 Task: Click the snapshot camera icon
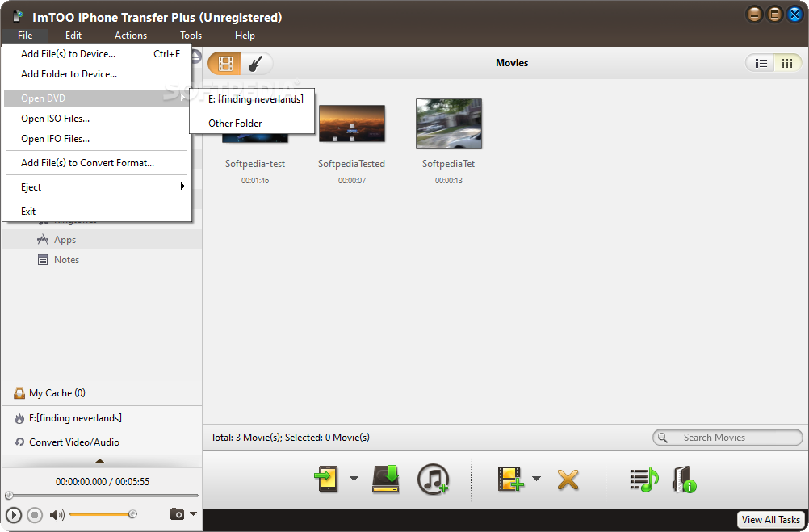pos(177,514)
